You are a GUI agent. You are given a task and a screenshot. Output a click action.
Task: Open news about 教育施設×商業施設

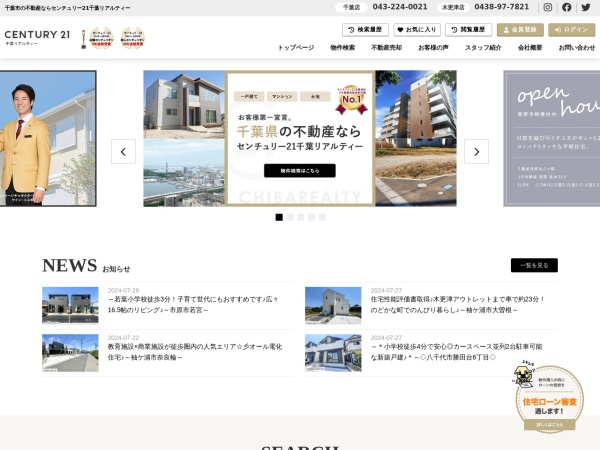tap(195, 352)
